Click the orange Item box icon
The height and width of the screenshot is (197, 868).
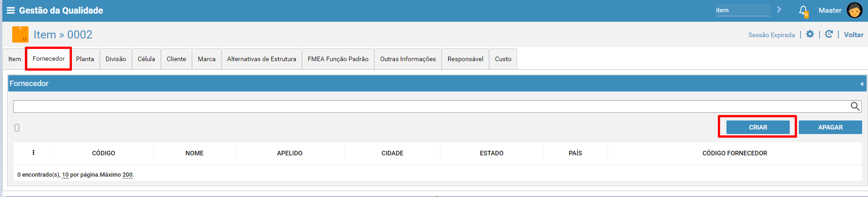point(20,34)
